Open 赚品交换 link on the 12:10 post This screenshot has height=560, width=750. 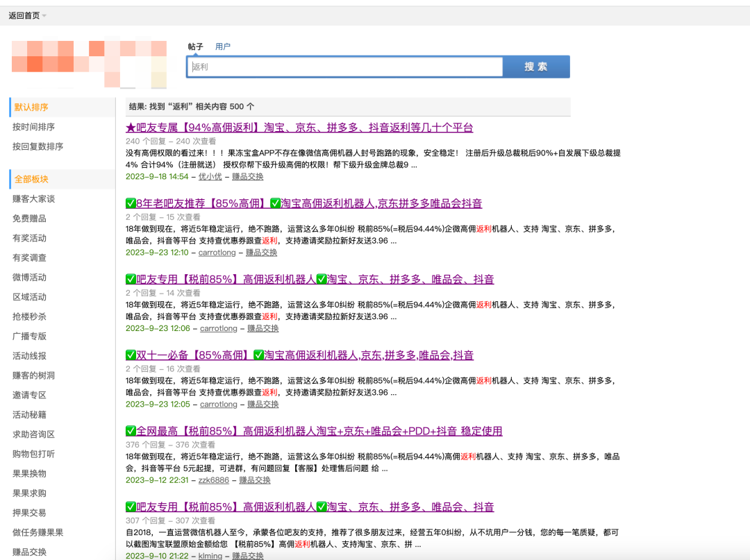pos(261,253)
